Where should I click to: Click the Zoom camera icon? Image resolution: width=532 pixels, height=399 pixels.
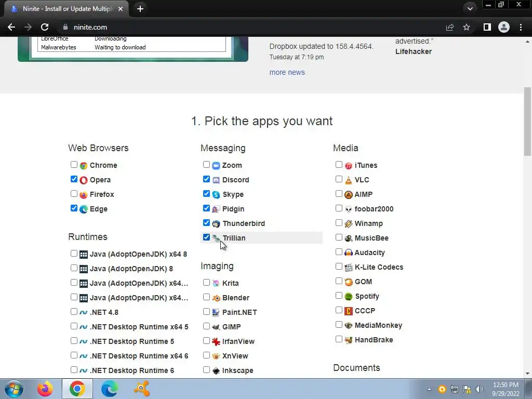pyautogui.click(x=216, y=166)
